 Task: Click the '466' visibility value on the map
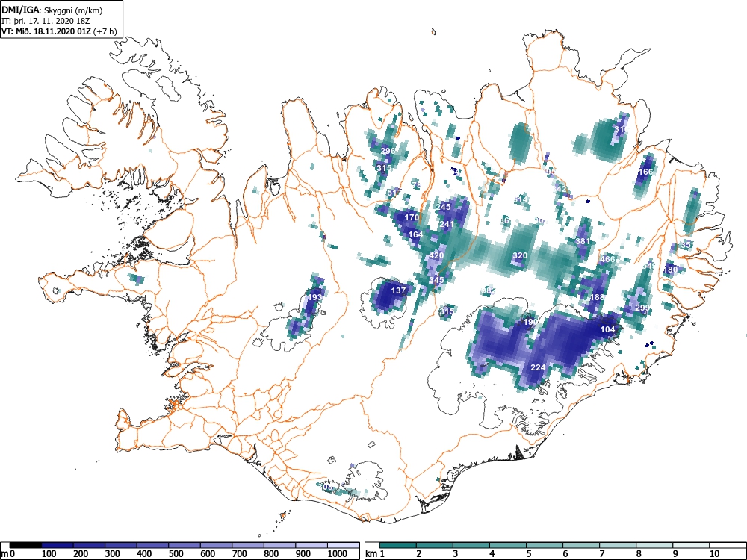607,260
